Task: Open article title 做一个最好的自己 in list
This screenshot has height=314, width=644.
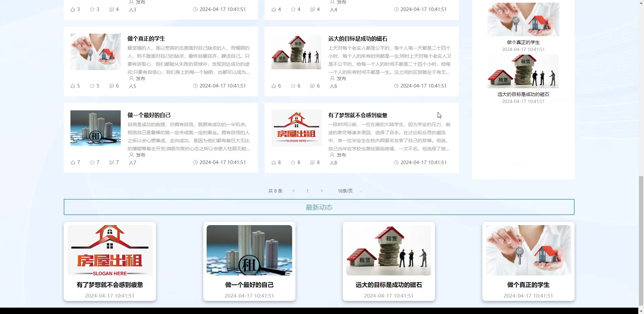Action: (x=149, y=115)
